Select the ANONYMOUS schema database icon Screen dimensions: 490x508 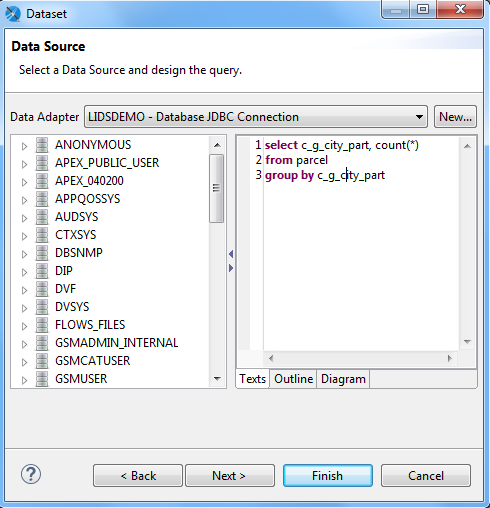click(x=42, y=145)
